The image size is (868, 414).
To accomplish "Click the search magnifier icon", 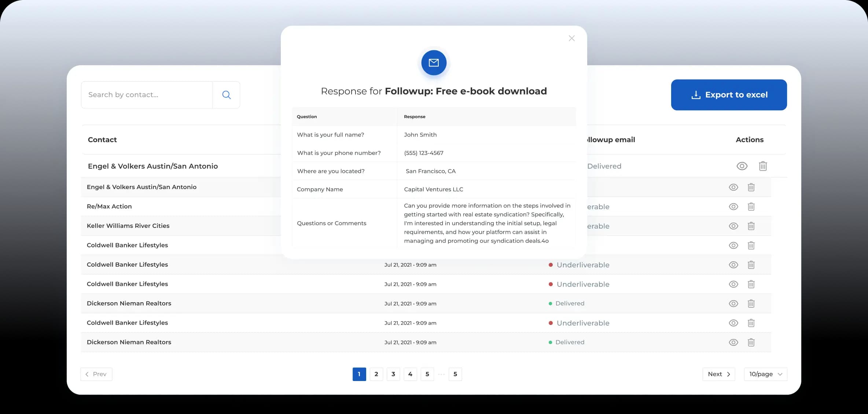I will (226, 95).
